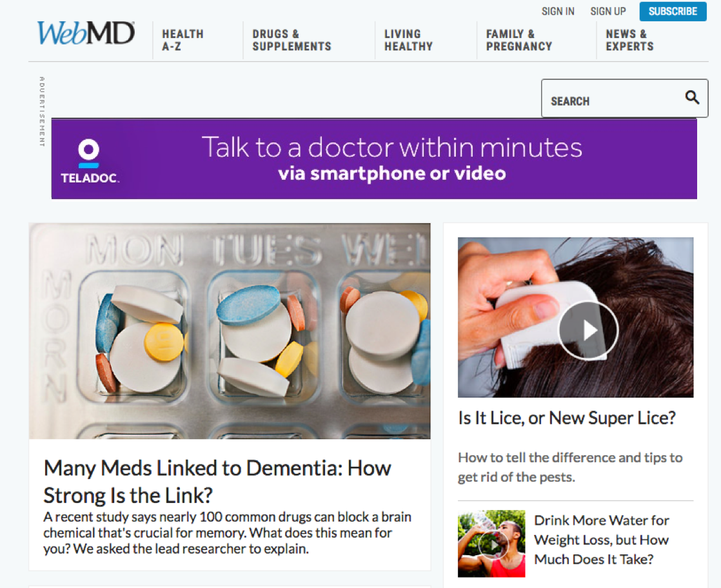Play the drink water video thumbnail
The width and height of the screenshot is (721, 588).
[x=491, y=544]
